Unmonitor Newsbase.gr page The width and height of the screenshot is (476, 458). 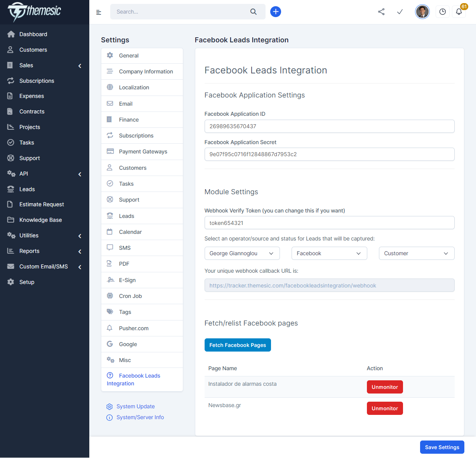click(385, 408)
